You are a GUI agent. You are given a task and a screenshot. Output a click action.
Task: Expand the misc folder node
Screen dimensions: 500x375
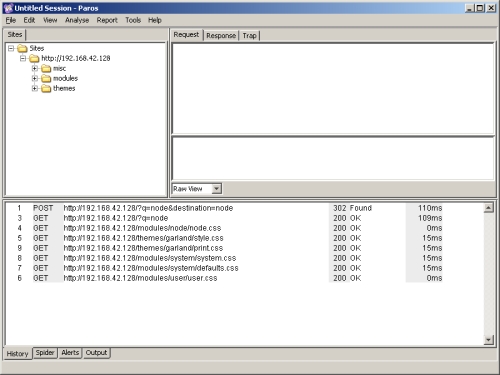35,68
